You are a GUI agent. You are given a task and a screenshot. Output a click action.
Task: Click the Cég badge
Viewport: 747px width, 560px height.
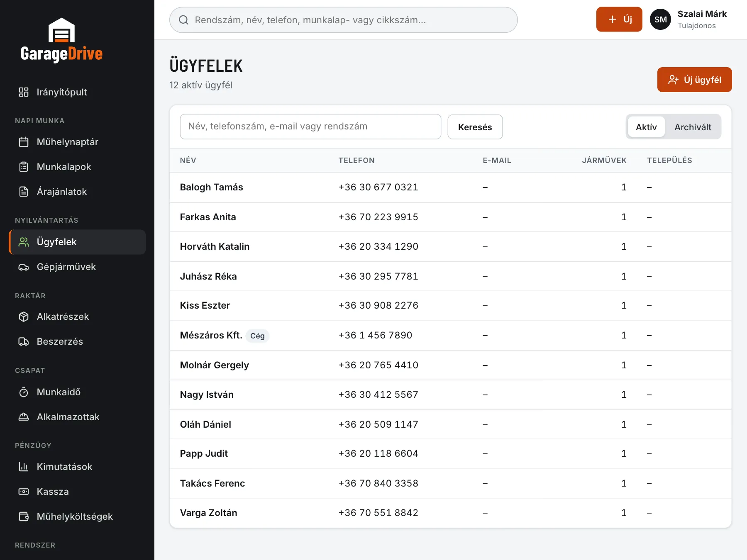pyautogui.click(x=257, y=336)
